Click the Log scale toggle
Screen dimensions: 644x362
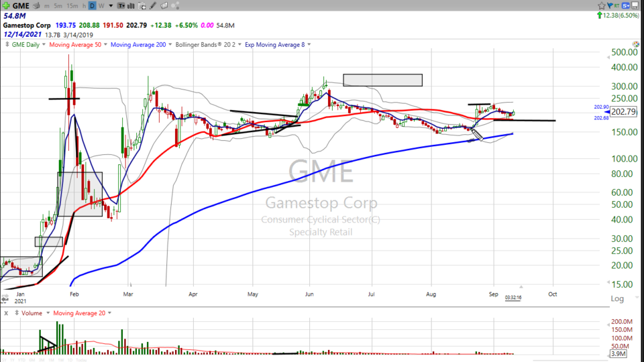pyautogui.click(x=617, y=298)
